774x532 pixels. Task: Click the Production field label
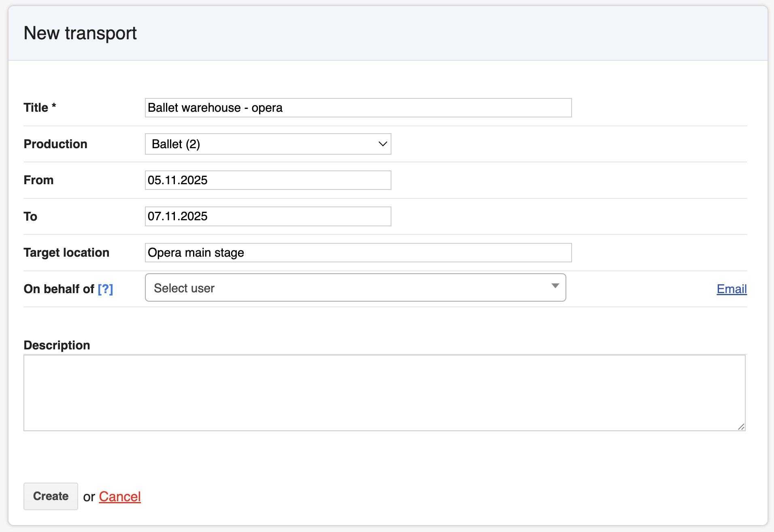pos(55,144)
